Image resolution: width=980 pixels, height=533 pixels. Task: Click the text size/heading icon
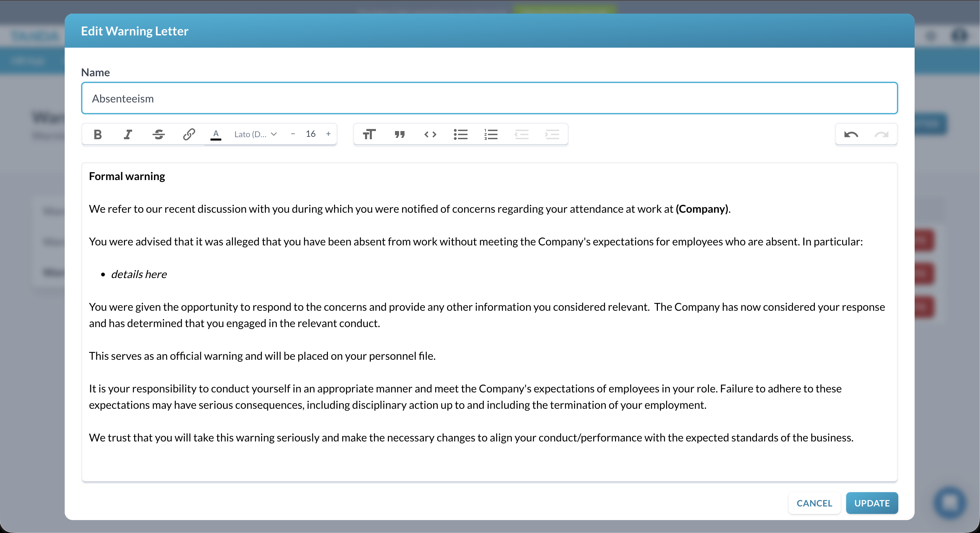tap(369, 134)
